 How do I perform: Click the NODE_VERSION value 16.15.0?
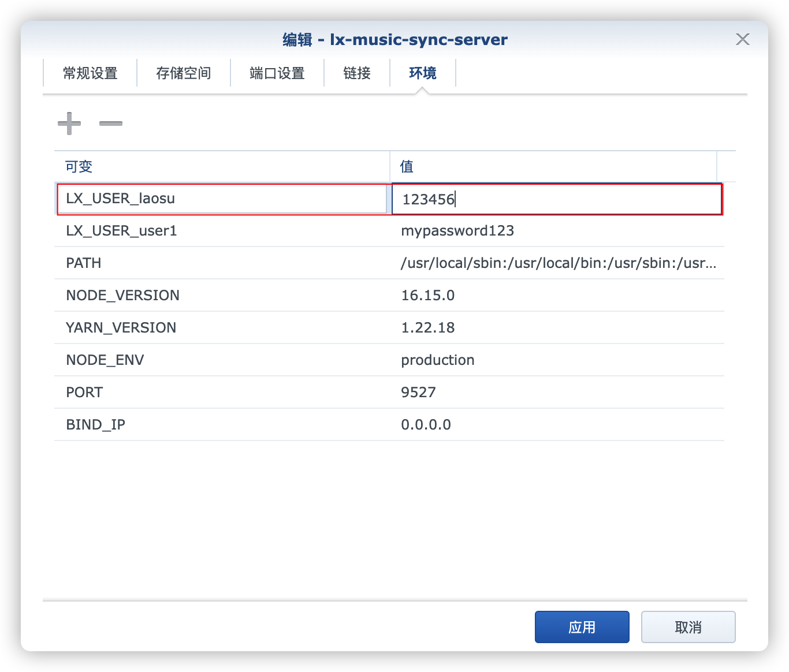pos(428,296)
